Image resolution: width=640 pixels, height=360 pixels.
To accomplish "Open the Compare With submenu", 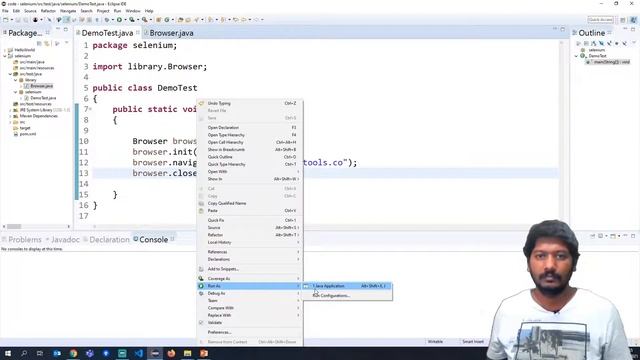I will (x=250, y=308).
